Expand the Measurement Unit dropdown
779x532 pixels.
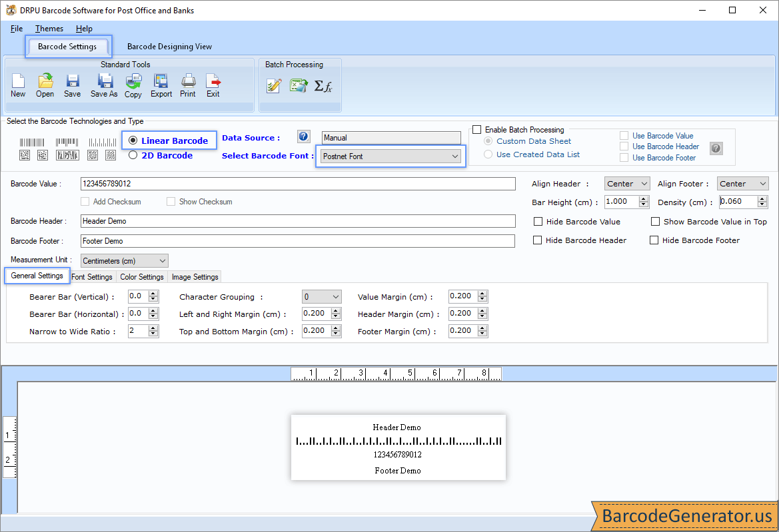tap(124, 260)
